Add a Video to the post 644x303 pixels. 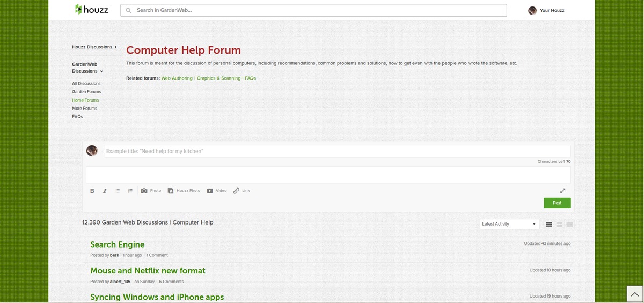(217, 191)
